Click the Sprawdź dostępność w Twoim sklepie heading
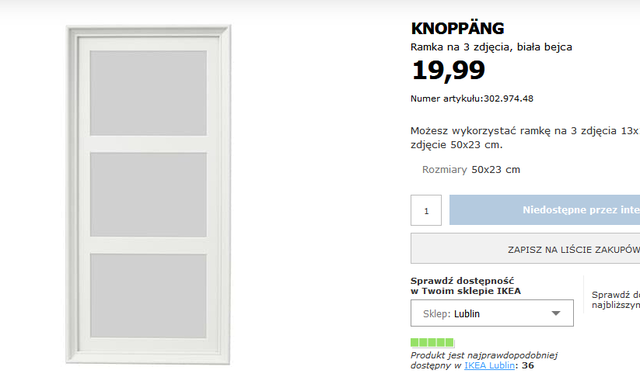Image resolution: width=640 pixels, height=377 pixels. coord(466,286)
